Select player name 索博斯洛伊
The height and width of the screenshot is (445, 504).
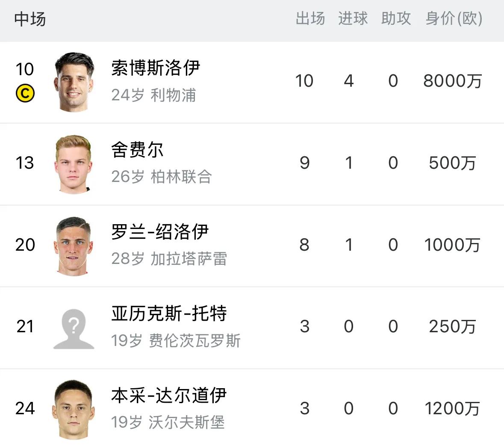pyautogui.click(x=156, y=68)
